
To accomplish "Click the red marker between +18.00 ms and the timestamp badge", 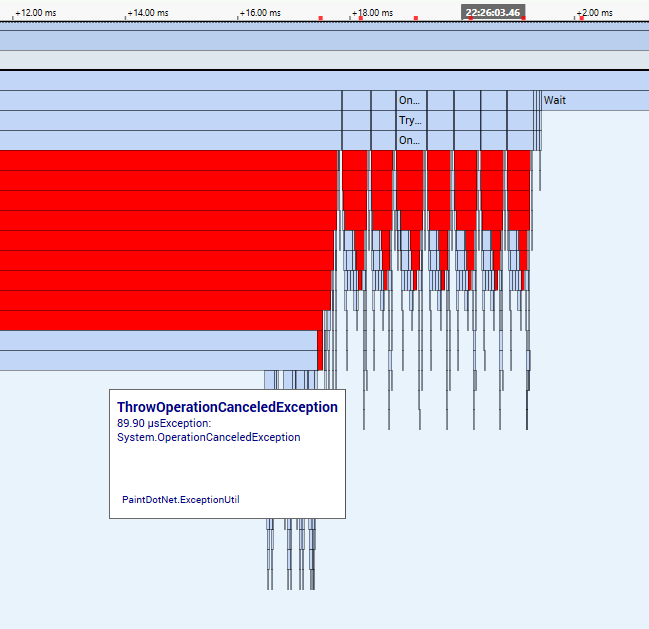I will (x=416, y=18).
